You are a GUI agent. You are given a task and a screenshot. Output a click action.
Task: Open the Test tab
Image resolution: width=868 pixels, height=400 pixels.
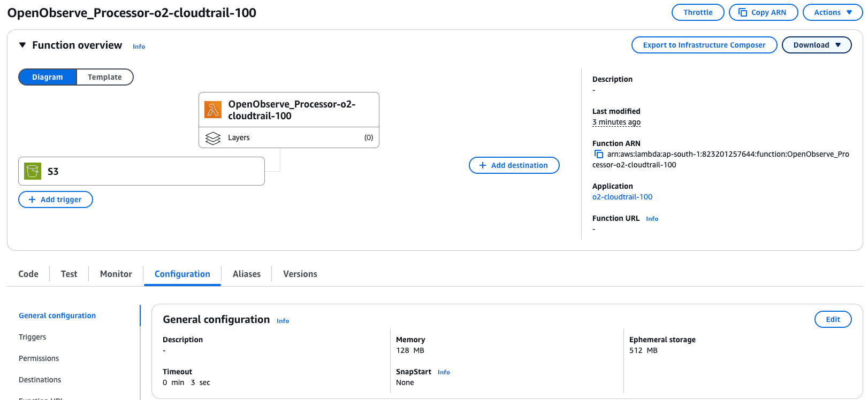coord(69,274)
